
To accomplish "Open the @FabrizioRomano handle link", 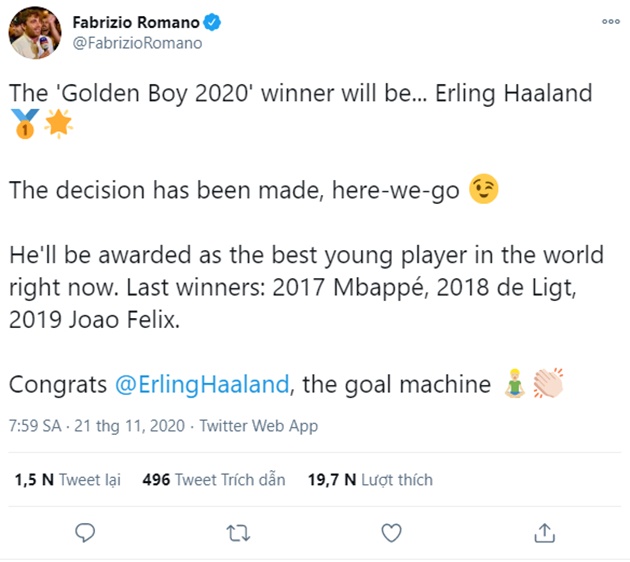I will 137,43.
